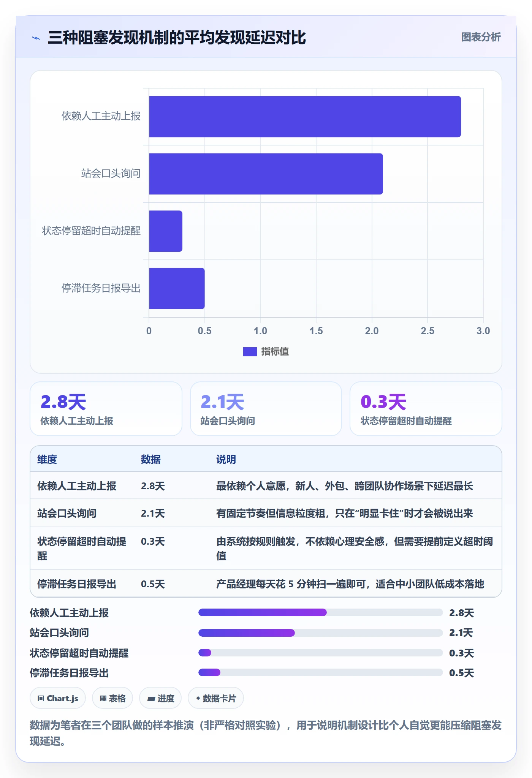Click table cell 停滞任务日报导出
Image resolution: width=532 pixels, height=778 pixels.
point(77,584)
